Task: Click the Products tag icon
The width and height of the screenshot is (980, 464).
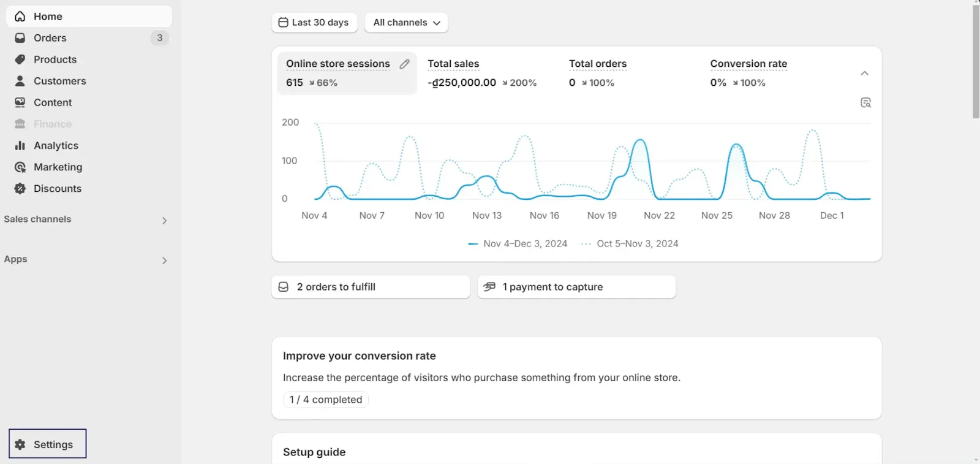Action: 20,59
